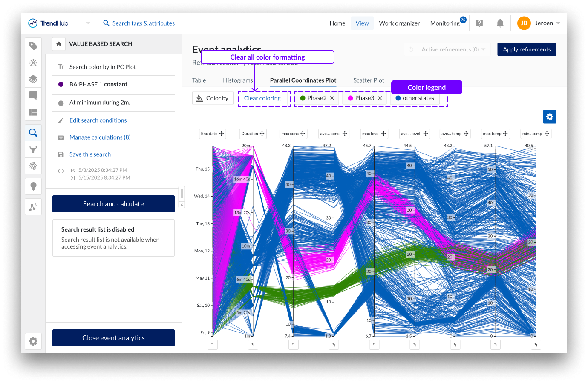
Task: Expand Active refinements dropdown
Action: [484, 49]
